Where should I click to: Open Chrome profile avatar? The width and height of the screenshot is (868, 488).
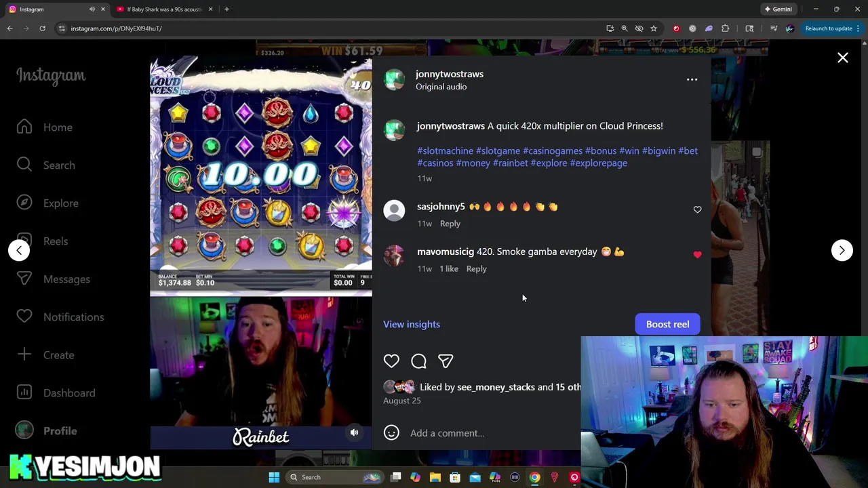tap(789, 28)
